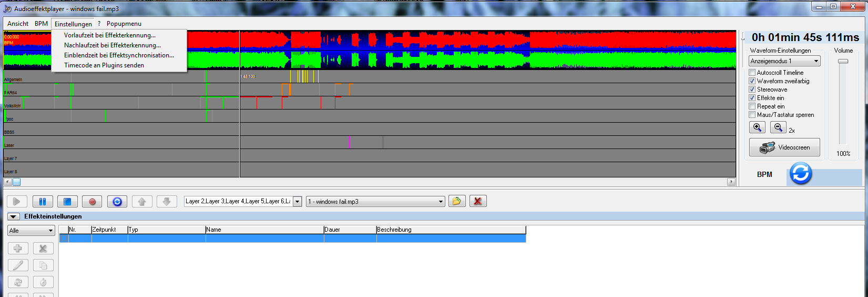This screenshot has width=868, height=297.
Task: Click the Nr. column header
Action: (x=80, y=230)
